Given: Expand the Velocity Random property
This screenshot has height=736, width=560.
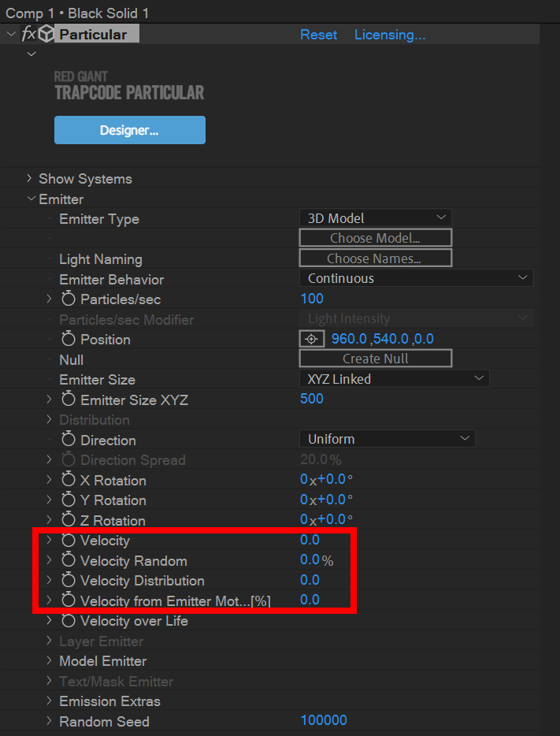Looking at the screenshot, I should pyautogui.click(x=49, y=560).
